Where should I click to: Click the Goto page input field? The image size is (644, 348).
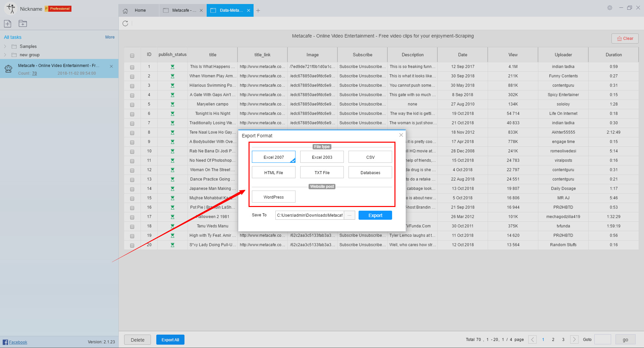(603, 340)
